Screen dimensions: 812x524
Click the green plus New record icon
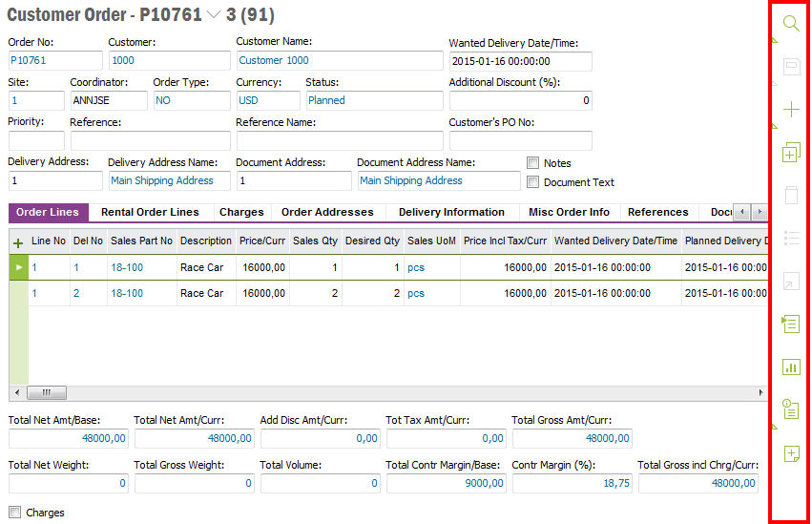click(790, 110)
